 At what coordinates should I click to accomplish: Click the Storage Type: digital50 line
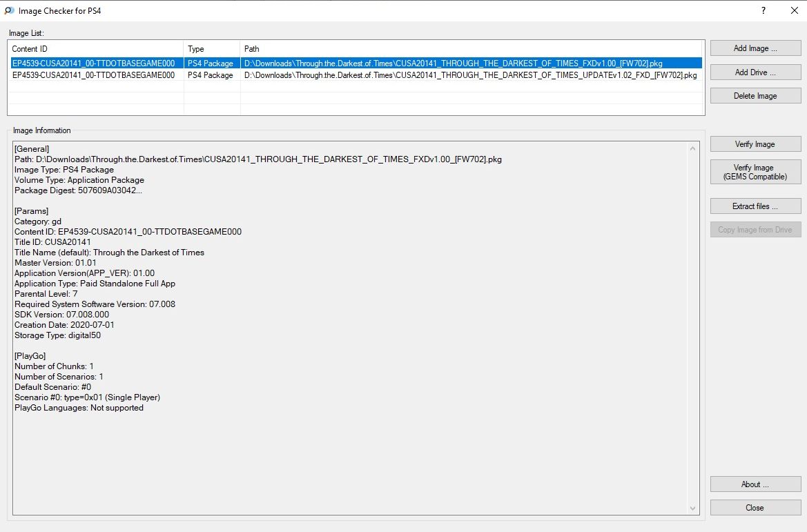point(58,335)
